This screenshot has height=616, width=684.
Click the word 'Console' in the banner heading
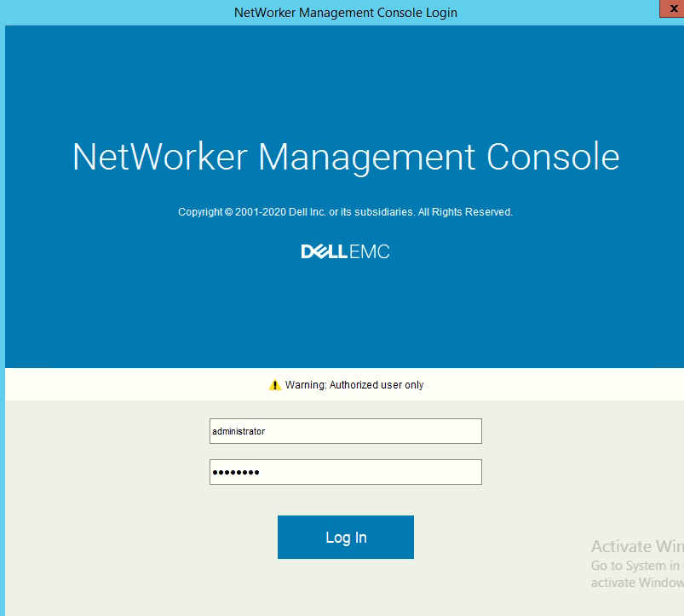point(553,158)
